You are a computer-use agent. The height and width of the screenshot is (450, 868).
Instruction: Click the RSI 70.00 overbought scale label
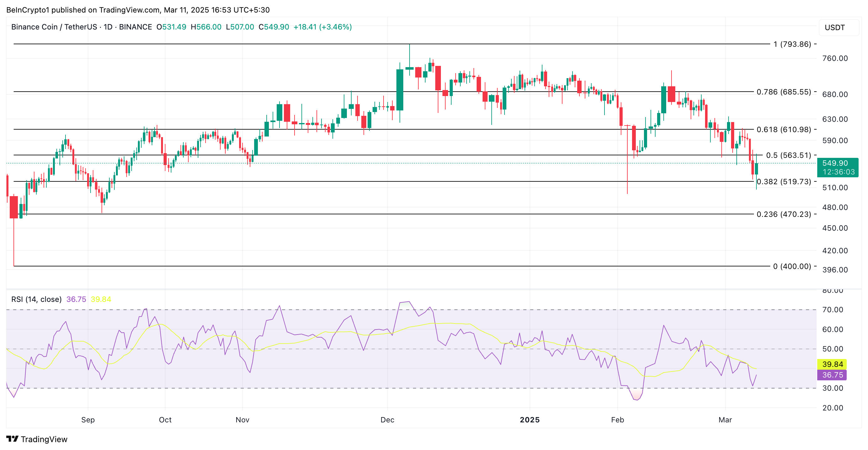coord(832,310)
